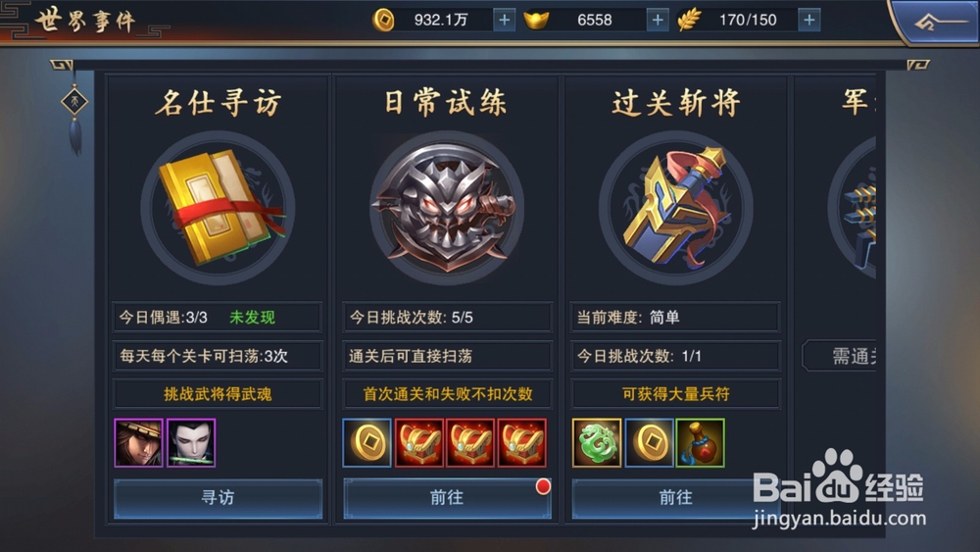Click 前往 under 日常试练

446,498
